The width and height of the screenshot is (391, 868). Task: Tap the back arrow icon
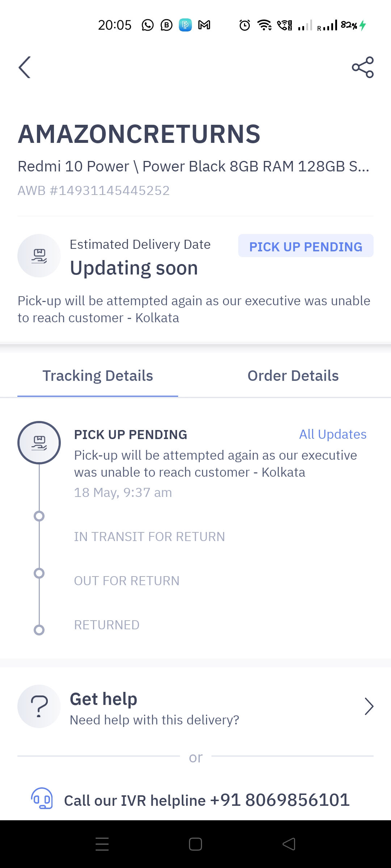pyautogui.click(x=25, y=67)
